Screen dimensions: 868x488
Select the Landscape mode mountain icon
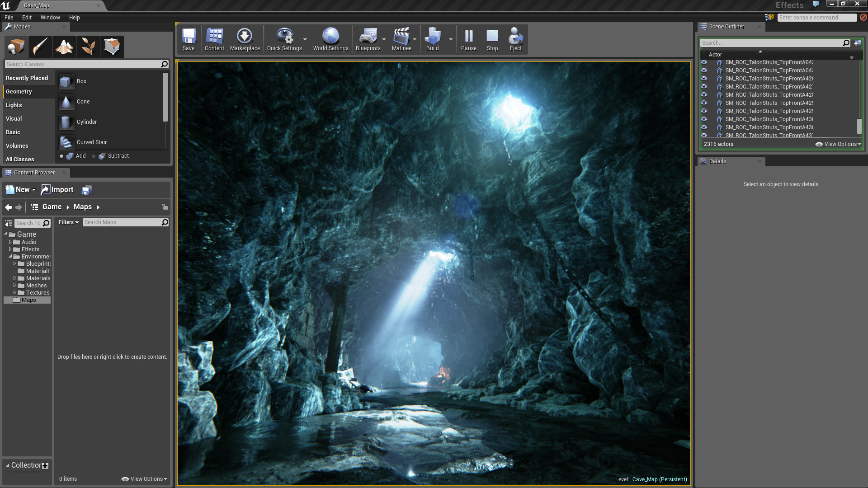tap(64, 47)
